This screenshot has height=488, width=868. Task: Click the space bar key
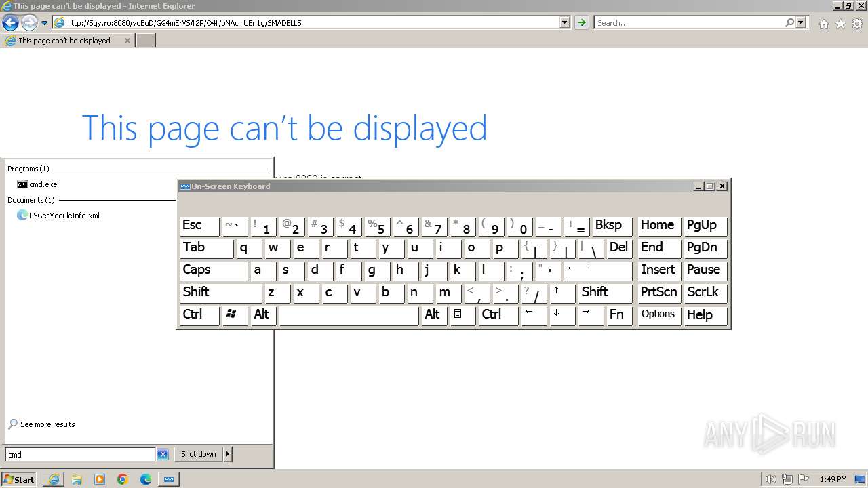click(x=349, y=315)
